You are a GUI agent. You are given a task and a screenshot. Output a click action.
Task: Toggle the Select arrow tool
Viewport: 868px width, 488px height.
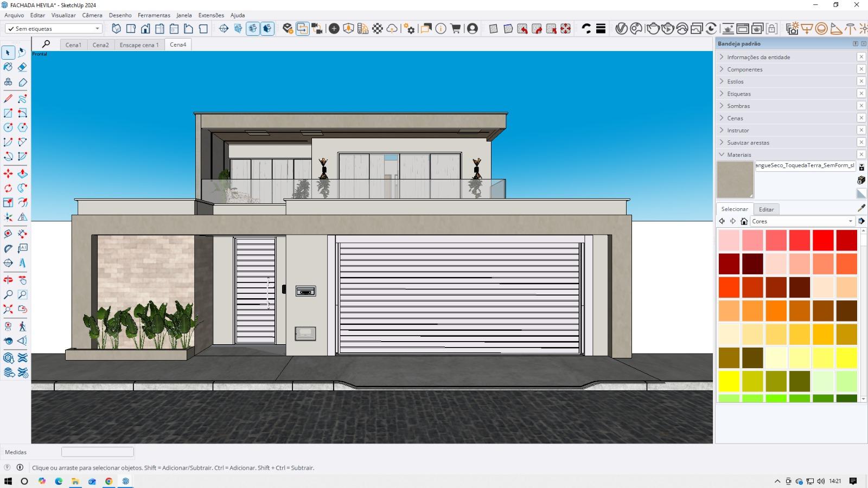8,53
